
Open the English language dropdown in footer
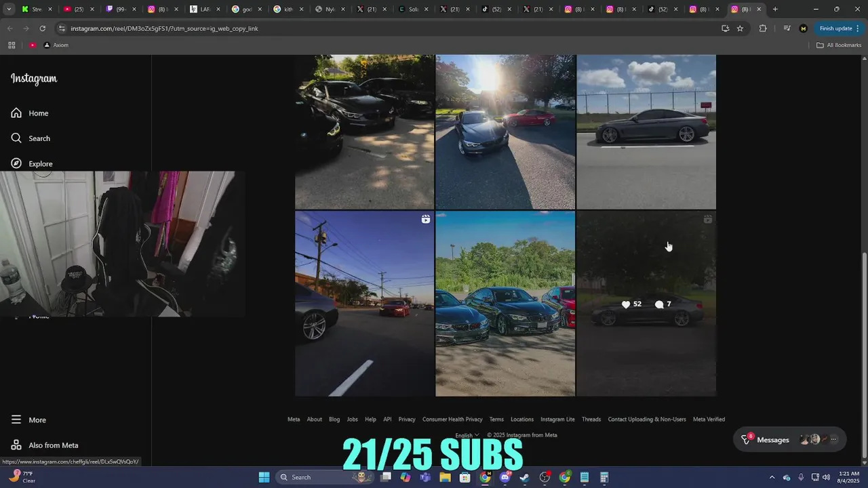467,435
